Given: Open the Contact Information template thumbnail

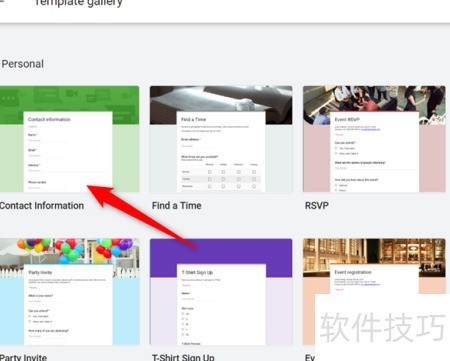Looking at the screenshot, I should [x=69, y=139].
